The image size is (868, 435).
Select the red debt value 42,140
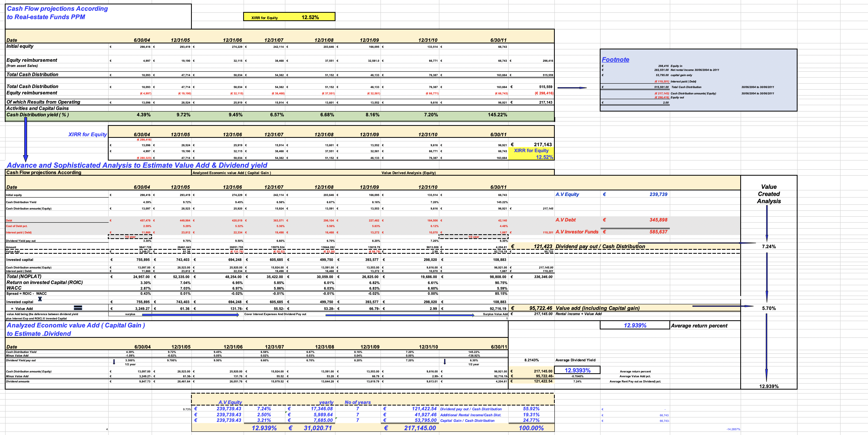502,220
